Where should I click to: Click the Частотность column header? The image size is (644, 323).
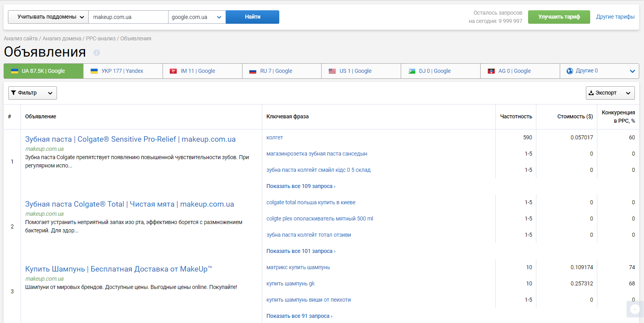[x=516, y=116]
